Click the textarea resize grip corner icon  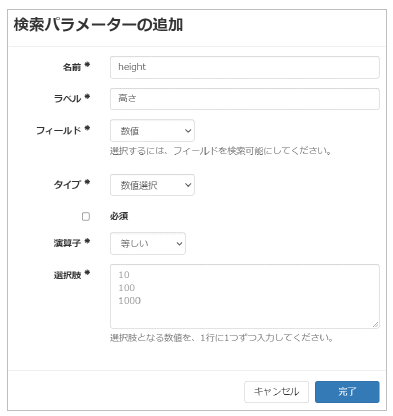[x=375, y=324]
